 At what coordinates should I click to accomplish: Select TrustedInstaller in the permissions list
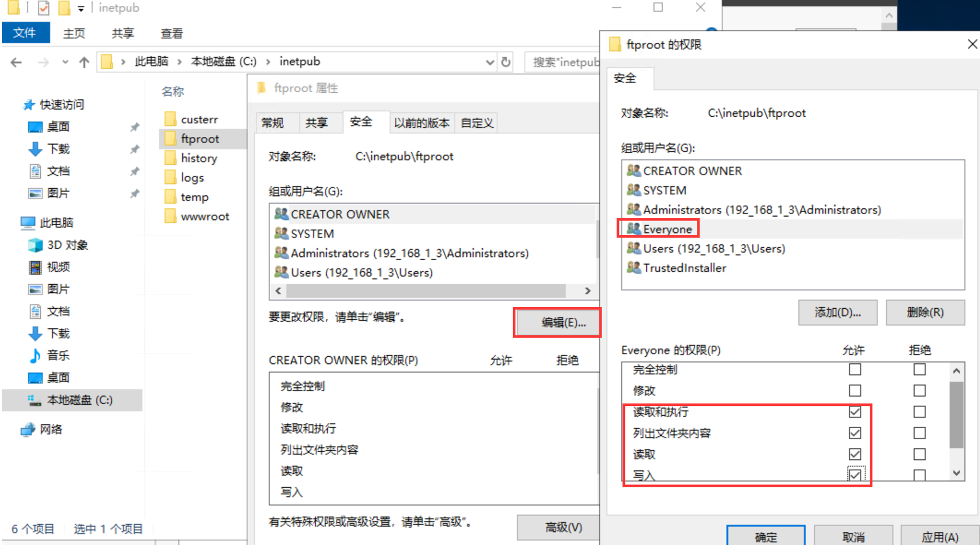[677, 268]
